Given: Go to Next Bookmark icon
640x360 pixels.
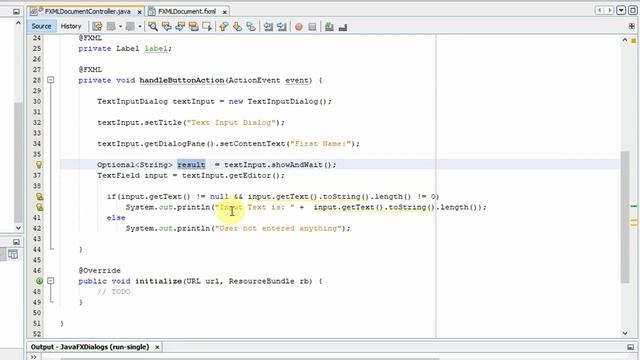Looking at the screenshot, I should pyautogui.click(x=237, y=27).
